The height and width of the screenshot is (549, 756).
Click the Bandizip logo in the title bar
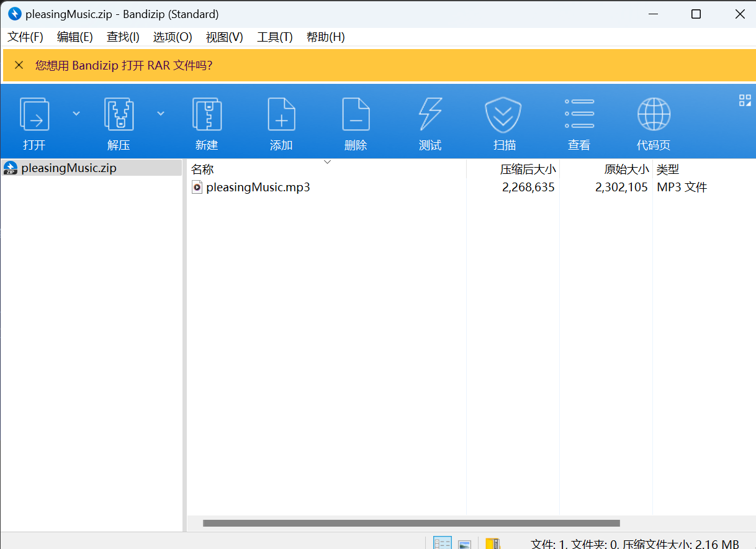pyautogui.click(x=15, y=14)
